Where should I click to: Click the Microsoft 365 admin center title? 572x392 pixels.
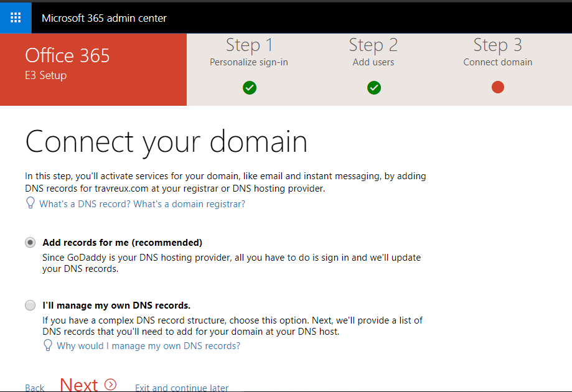(103, 18)
